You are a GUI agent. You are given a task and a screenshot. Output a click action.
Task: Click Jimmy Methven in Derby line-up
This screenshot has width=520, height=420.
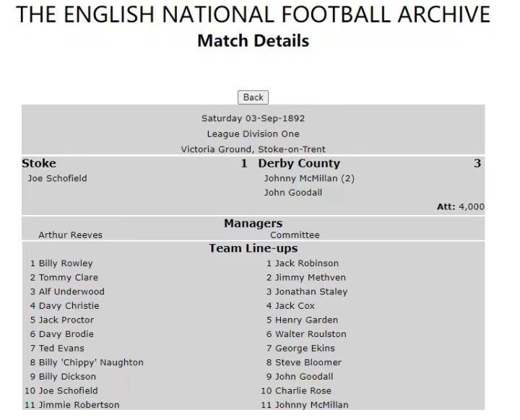point(310,277)
